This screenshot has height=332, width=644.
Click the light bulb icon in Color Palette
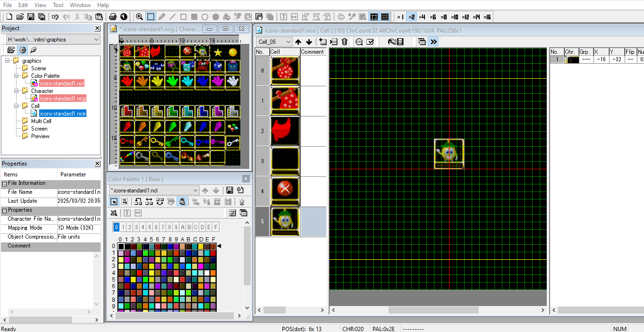[242, 202]
